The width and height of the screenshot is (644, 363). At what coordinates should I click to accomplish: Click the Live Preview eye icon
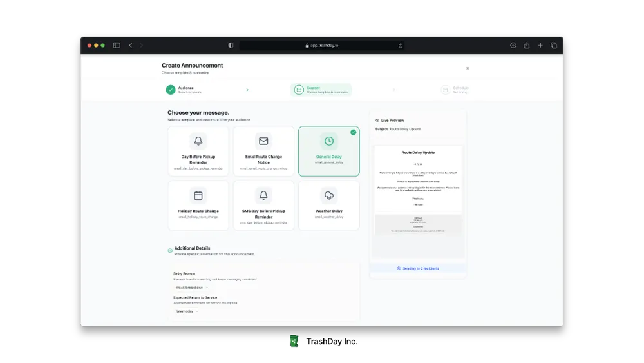click(377, 121)
